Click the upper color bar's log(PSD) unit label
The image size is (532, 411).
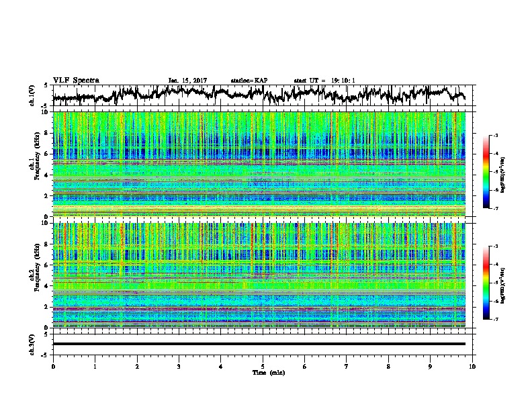pos(503,175)
